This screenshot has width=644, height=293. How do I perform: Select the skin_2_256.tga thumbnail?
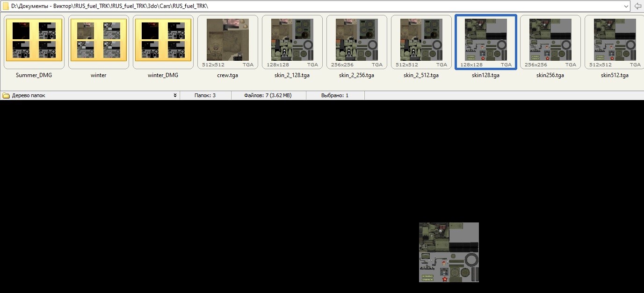tap(357, 42)
